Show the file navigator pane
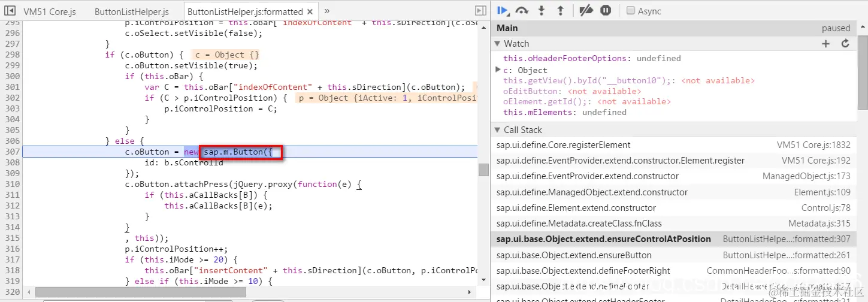868x302 pixels. coord(10,11)
